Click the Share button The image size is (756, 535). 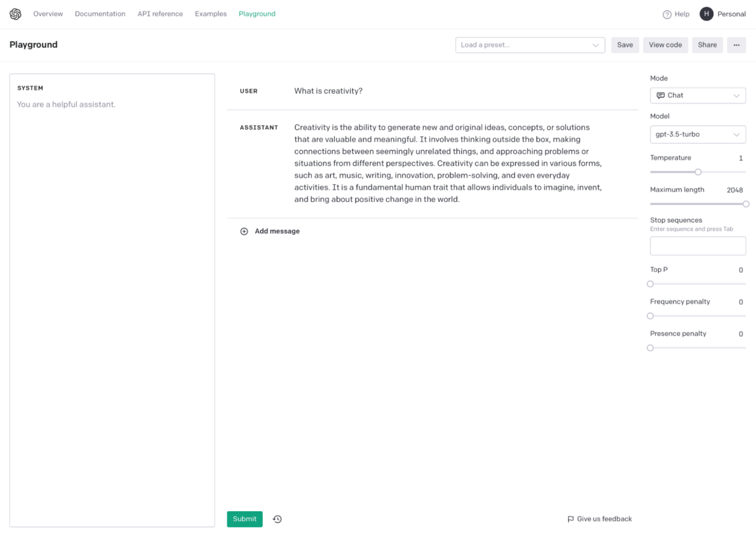(707, 45)
